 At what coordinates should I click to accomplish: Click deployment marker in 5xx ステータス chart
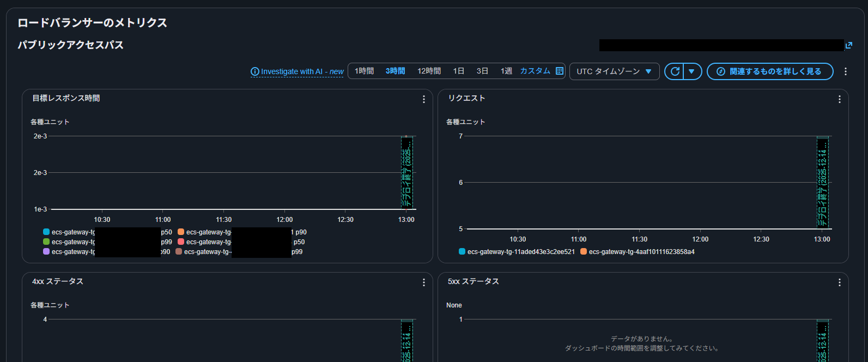pos(822,341)
